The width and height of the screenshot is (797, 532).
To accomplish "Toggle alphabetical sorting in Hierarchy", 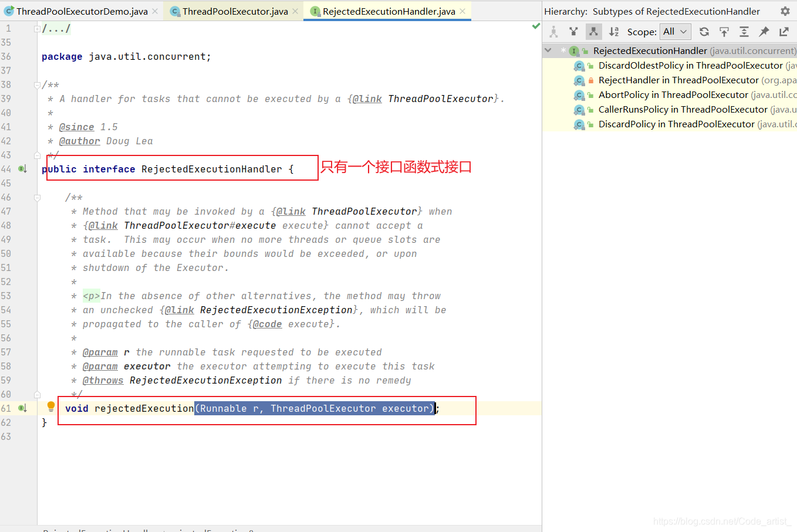I will (x=614, y=32).
